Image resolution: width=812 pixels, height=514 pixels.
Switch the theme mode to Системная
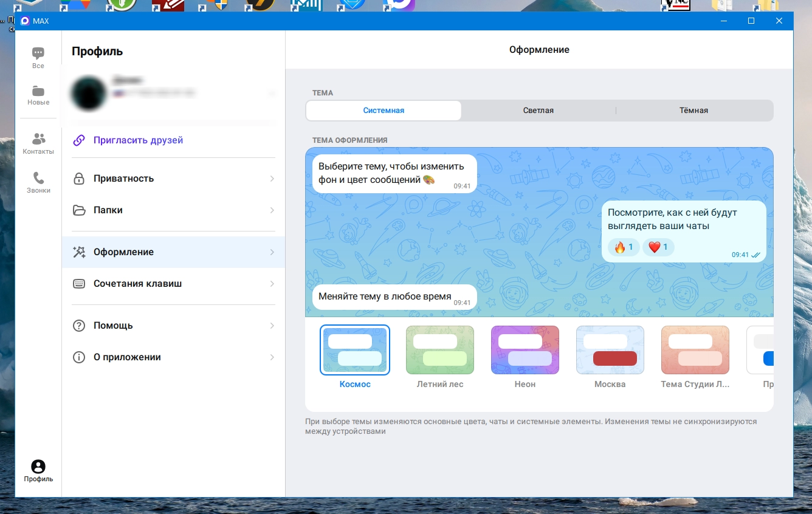point(384,111)
